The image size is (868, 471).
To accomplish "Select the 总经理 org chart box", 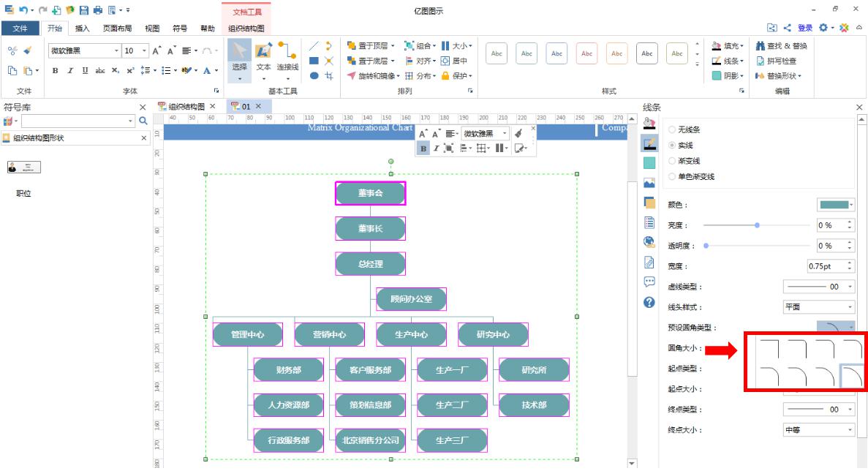I will click(x=370, y=264).
